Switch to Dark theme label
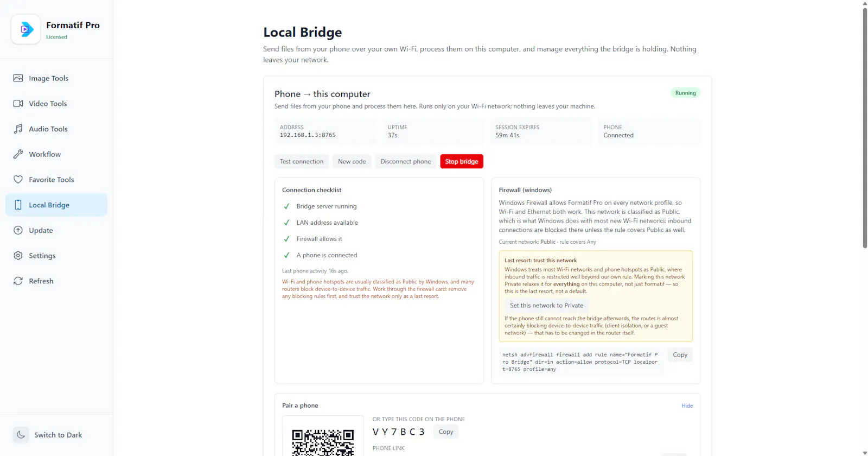This screenshot has height=456, width=868. click(58, 435)
